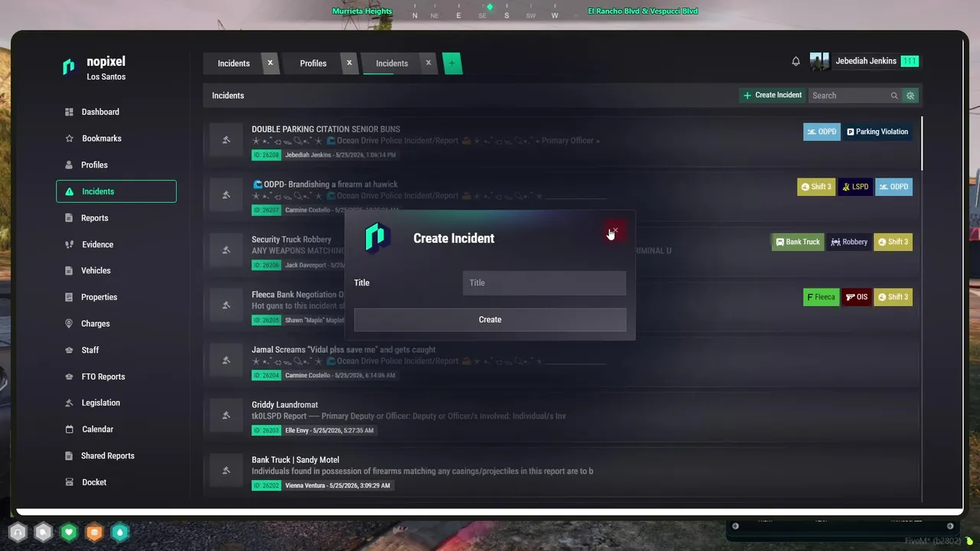The width and height of the screenshot is (980, 551).
Task: Click Shift 3 tag on Security Truck Robbery row
Action: pyautogui.click(x=893, y=242)
